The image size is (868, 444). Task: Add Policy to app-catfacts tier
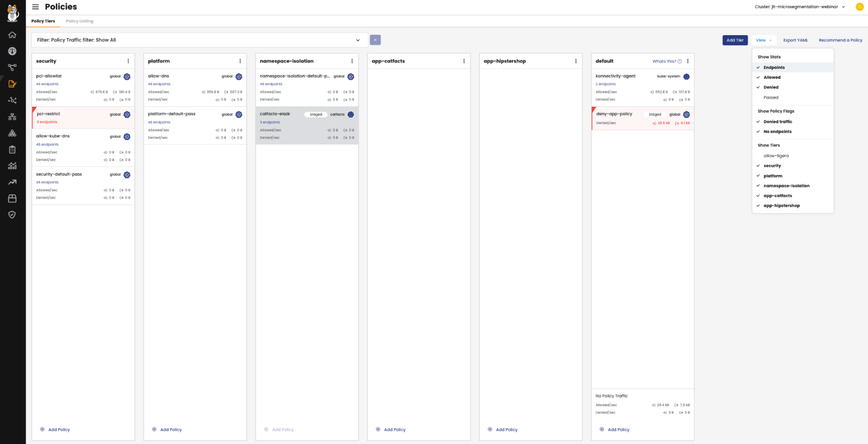(391, 430)
